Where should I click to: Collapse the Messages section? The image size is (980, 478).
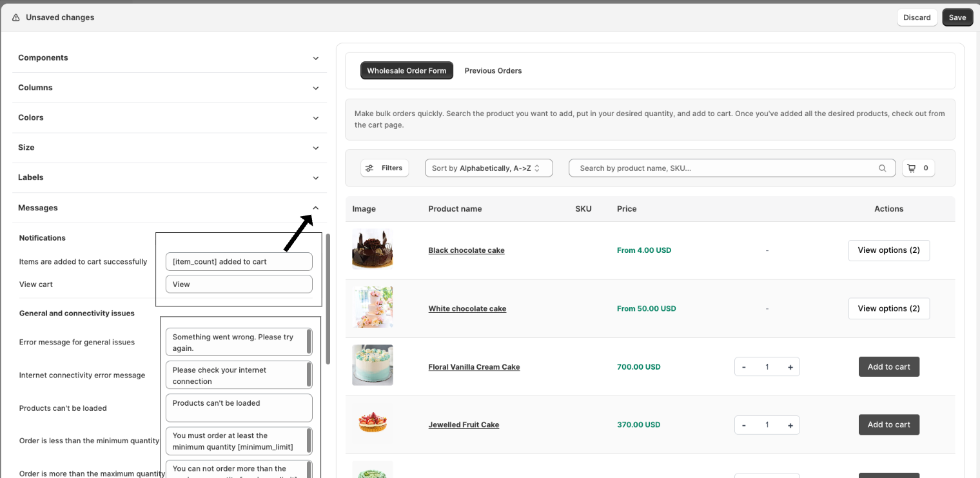(x=315, y=208)
